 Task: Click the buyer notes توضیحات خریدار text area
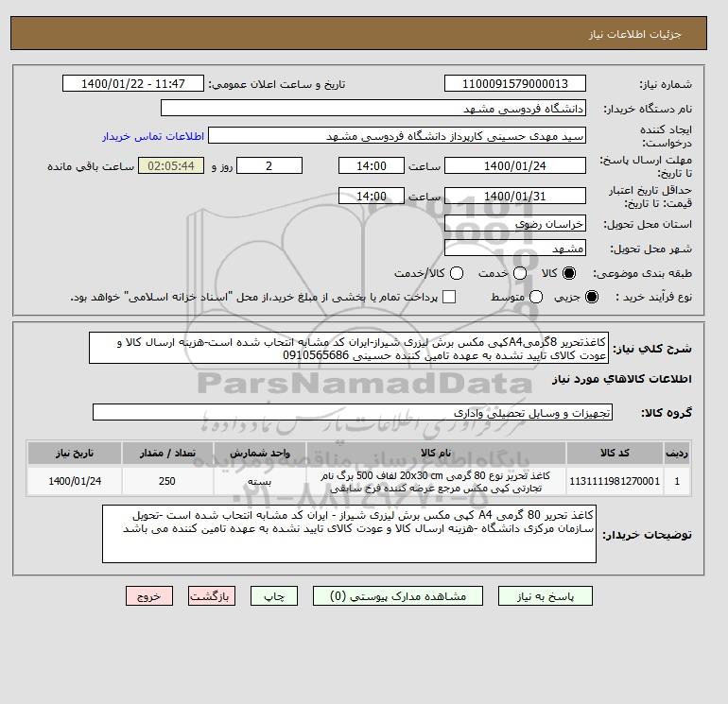click(x=349, y=534)
